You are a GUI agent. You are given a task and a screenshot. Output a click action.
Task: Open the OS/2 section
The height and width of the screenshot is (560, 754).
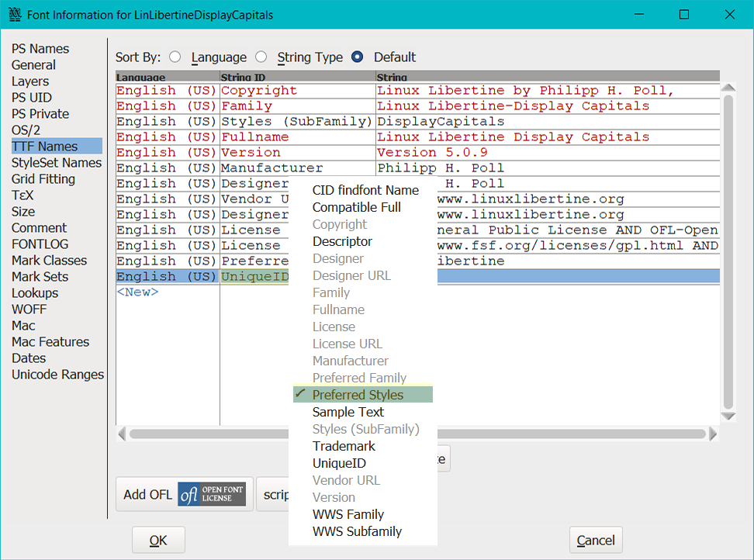(26, 130)
